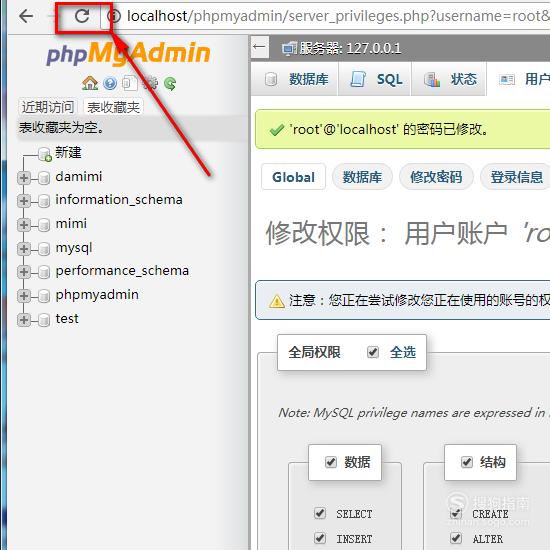This screenshot has height=550, width=550.
Task: Click the 全选 select-all link
Action: [x=403, y=352]
